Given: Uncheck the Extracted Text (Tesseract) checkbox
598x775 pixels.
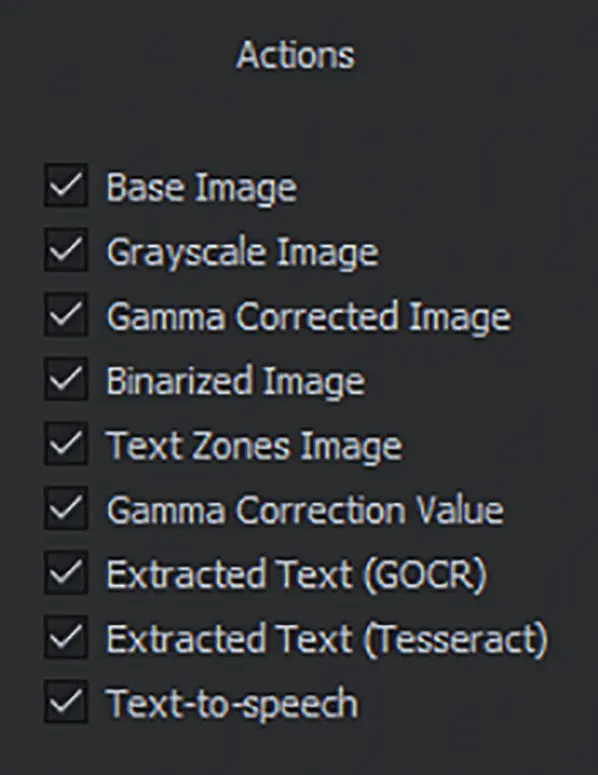Looking at the screenshot, I should pos(66,637).
